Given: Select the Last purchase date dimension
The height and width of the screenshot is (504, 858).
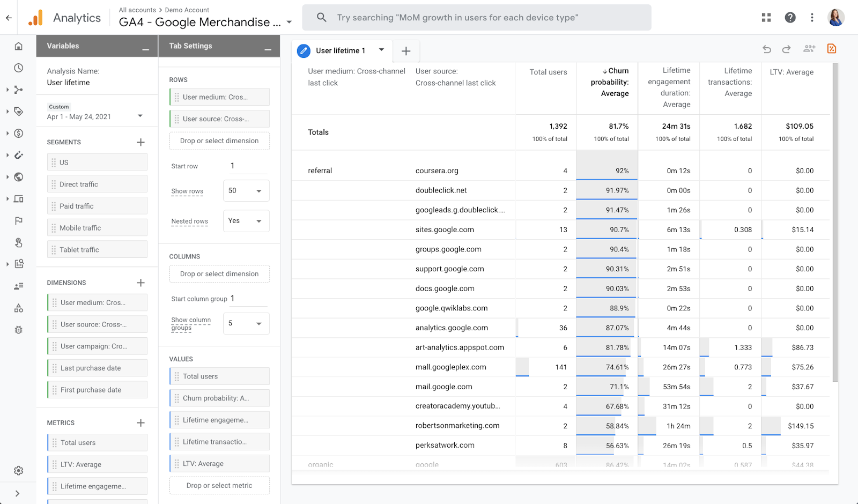Looking at the screenshot, I should 97,368.
